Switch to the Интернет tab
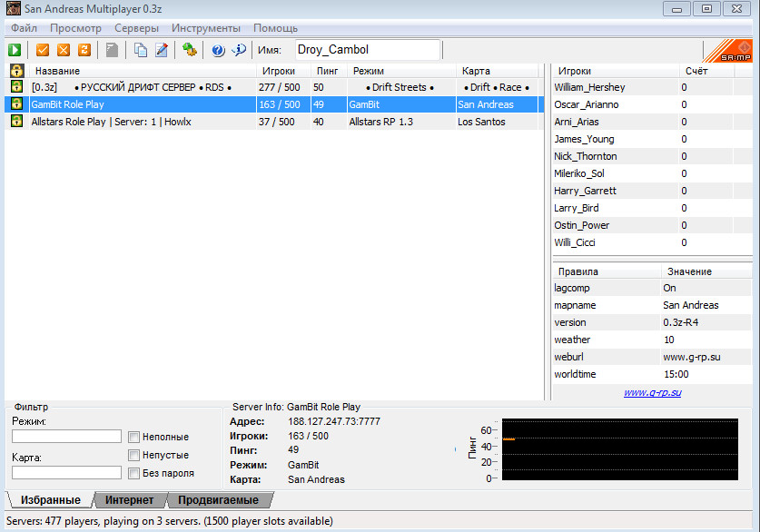 130,500
